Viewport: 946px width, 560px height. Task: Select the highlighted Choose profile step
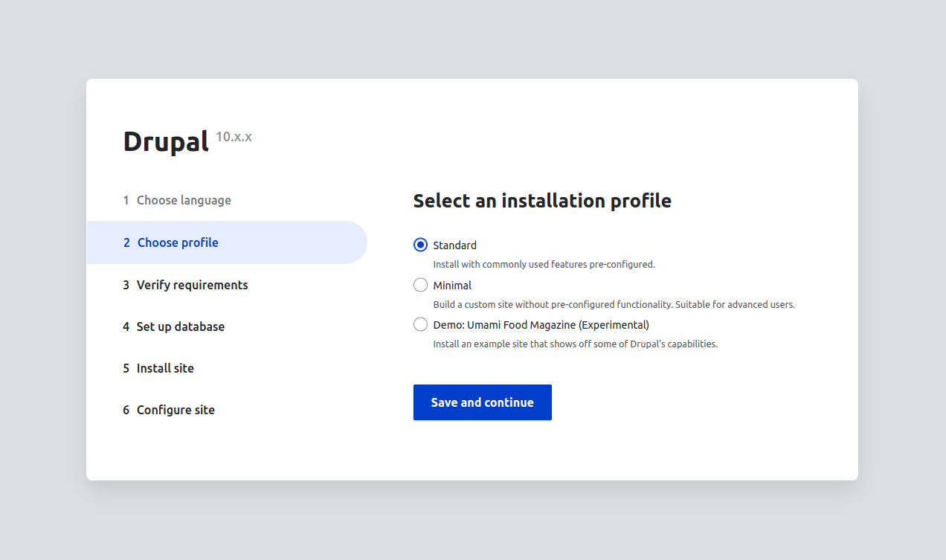(178, 242)
